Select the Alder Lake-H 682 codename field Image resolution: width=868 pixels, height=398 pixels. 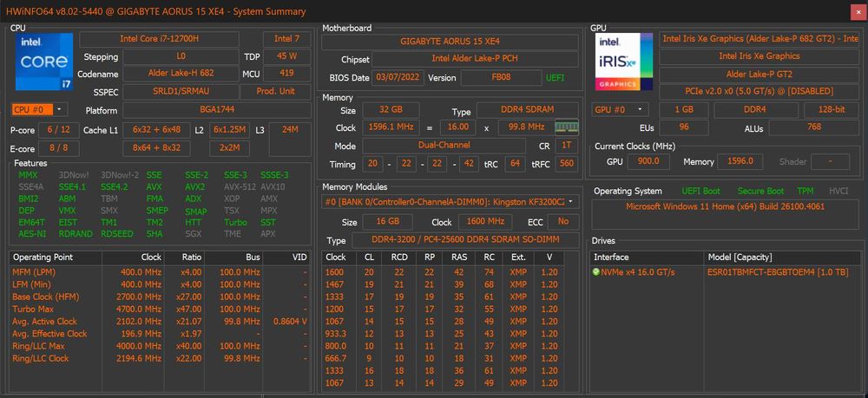pos(181,73)
